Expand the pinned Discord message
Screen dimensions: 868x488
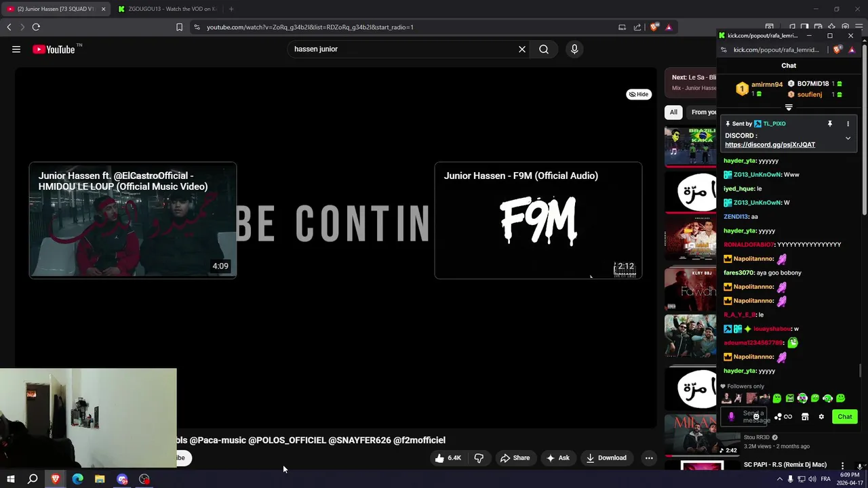pos(848,138)
